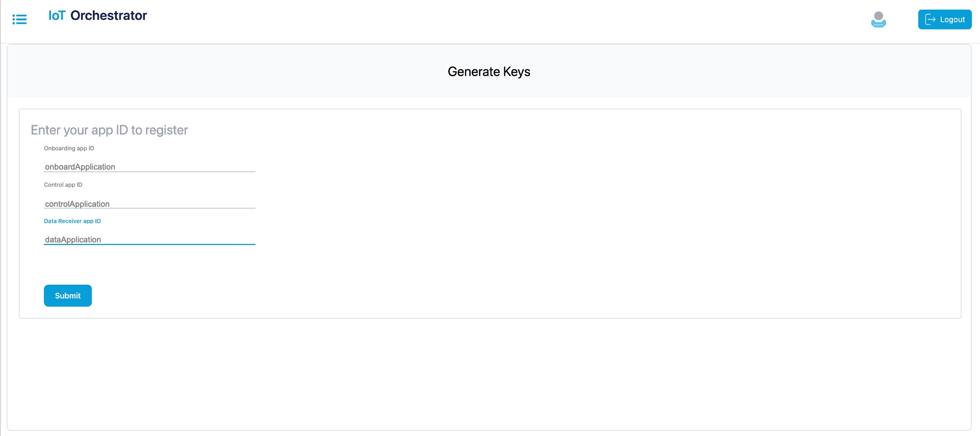Image resolution: width=980 pixels, height=436 pixels.
Task: Click the Onboarding app ID label
Action: 69,148
